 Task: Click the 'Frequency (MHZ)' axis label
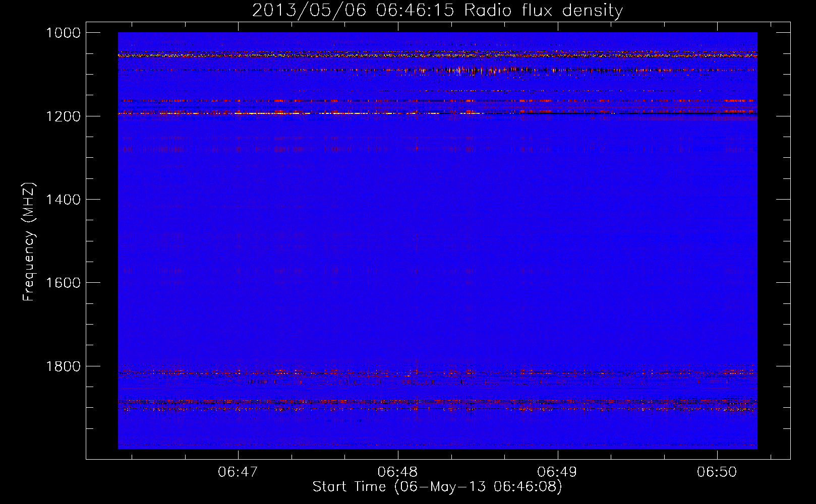pyautogui.click(x=29, y=241)
